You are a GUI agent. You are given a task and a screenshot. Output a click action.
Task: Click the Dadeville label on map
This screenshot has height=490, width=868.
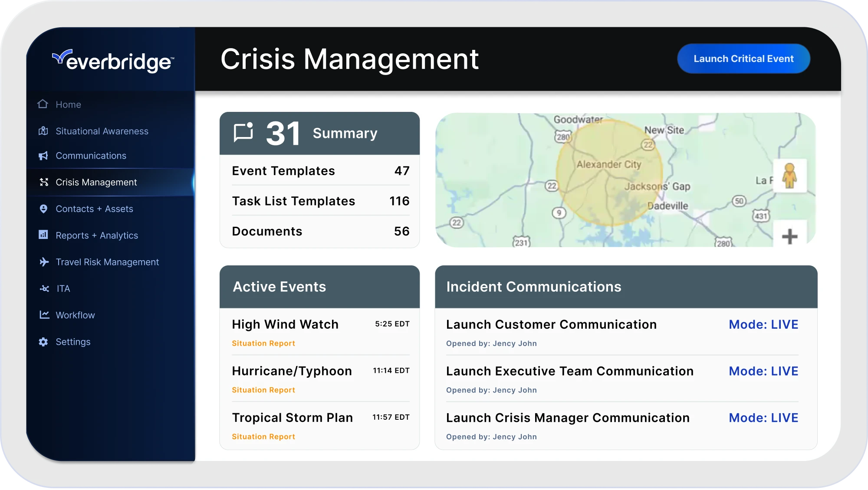pyautogui.click(x=667, y=206)
